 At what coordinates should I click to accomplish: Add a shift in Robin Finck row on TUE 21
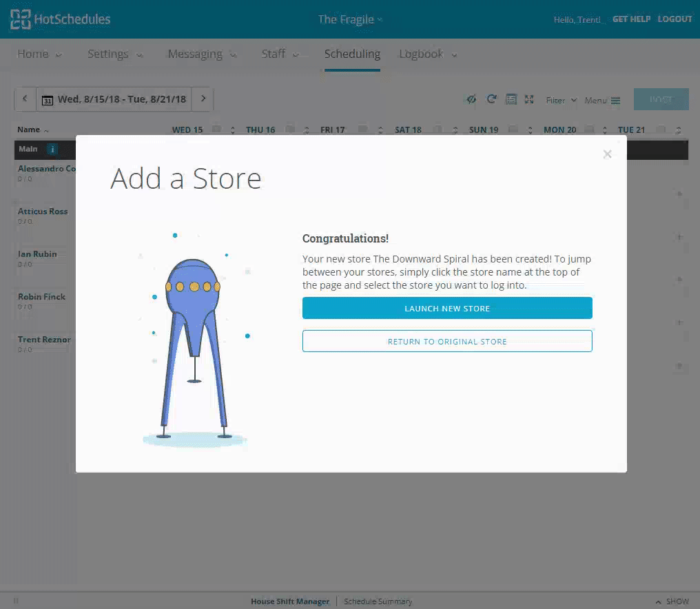click(679, 322)
